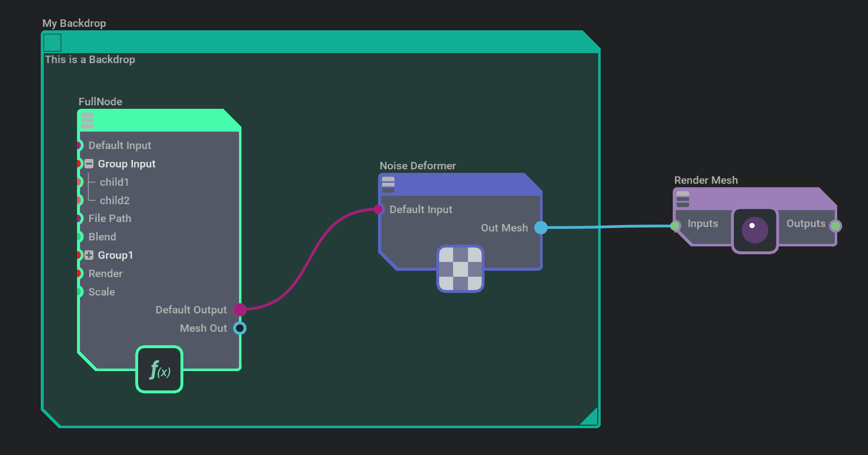Image resolution: width=868 pixels, height=455 pixels.
Task: Click the hamburger icon in FullNode's header
Action: click(87, 120)
